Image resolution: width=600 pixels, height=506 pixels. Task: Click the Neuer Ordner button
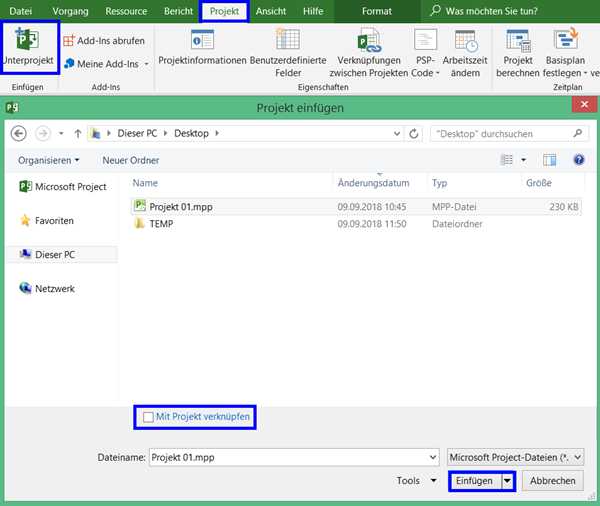point(130,160)
